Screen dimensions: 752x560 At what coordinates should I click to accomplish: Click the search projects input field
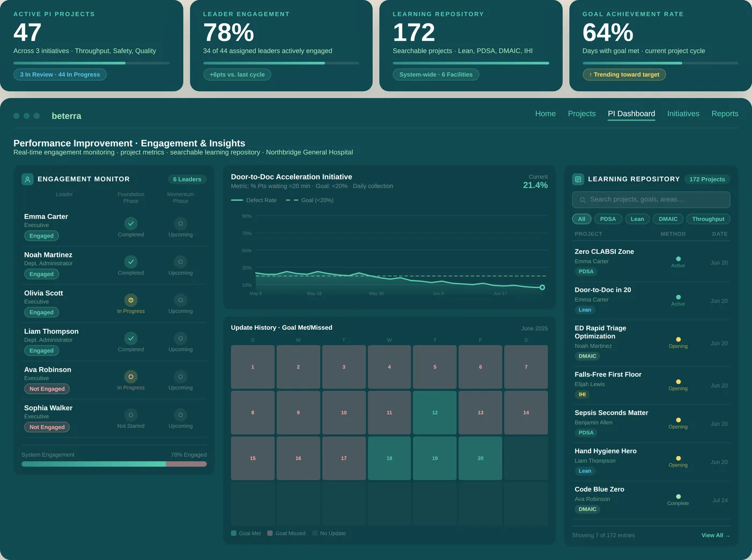tap(651, 200)
